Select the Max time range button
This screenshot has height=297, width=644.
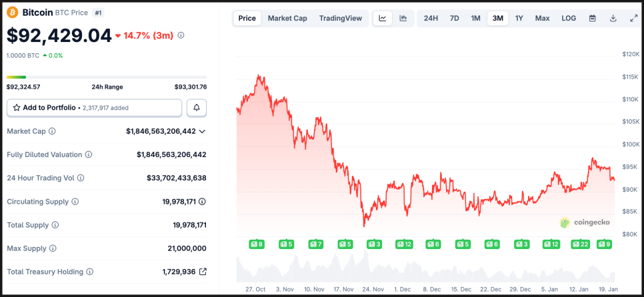coord(542,18)
